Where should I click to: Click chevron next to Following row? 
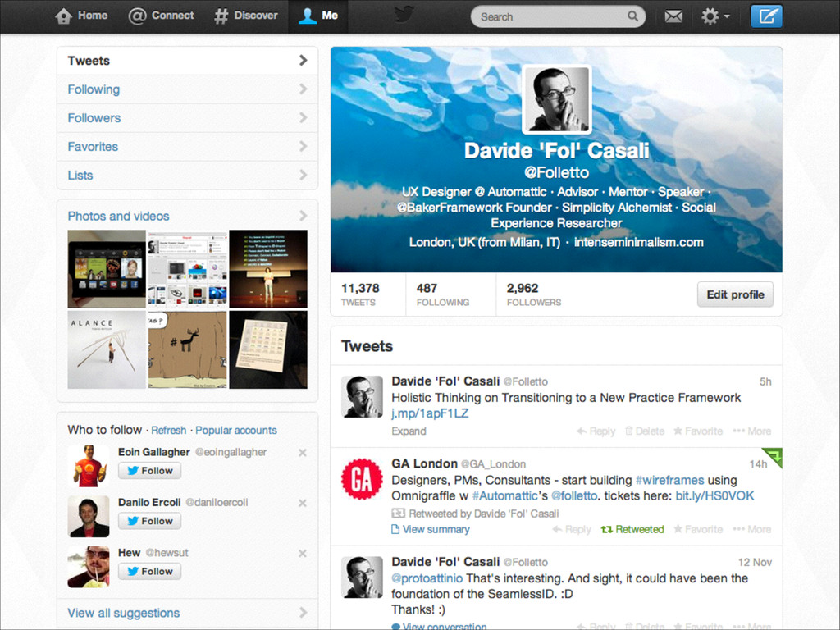[x=304, y=89]
